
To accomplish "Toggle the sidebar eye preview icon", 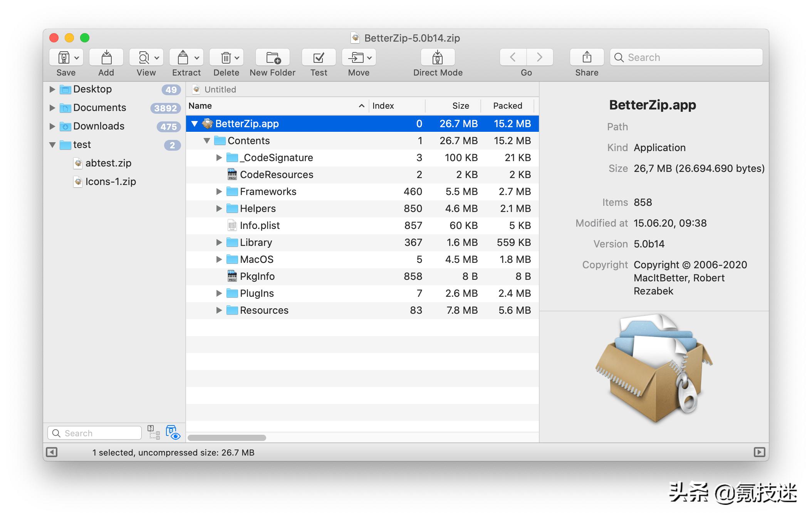I will coord(173,432).
